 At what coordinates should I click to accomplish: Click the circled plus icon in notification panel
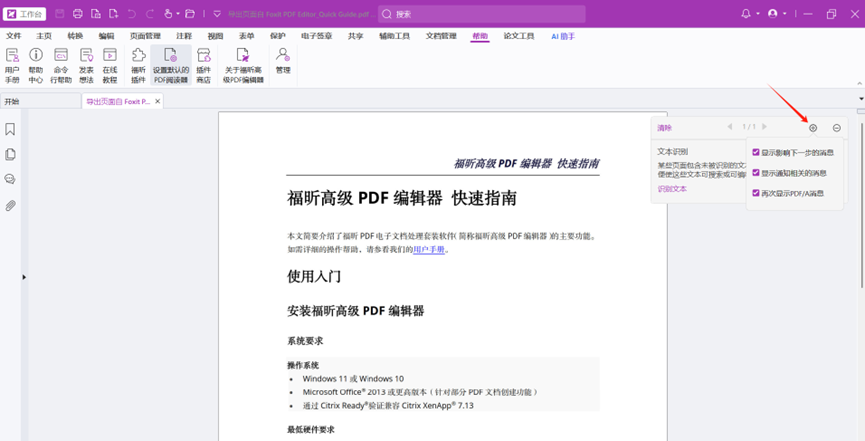(x=813, y=128)
